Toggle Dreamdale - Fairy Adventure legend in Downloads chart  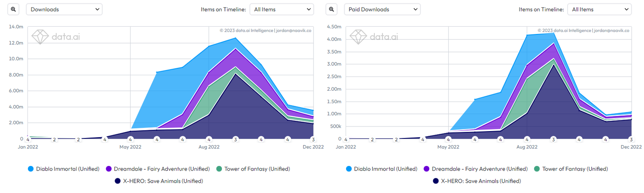(x=158, y=169)
